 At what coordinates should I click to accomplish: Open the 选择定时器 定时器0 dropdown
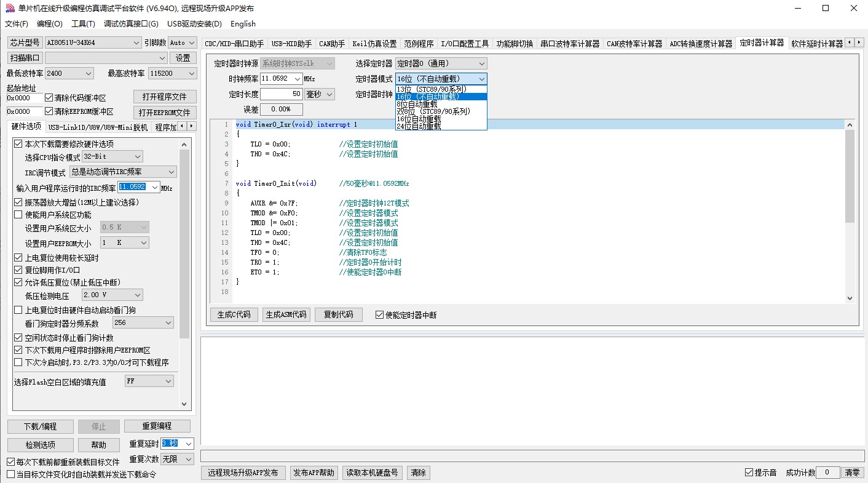[x=441, y=63]
